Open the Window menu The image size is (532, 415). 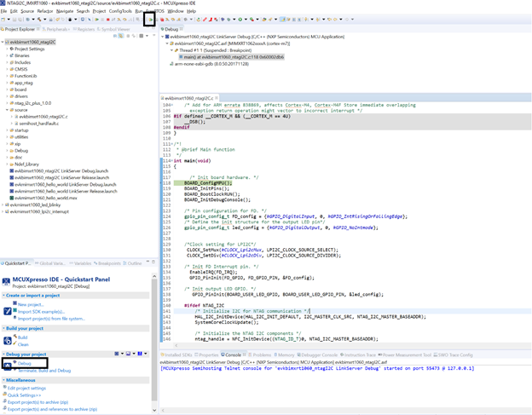(x=176, y=11)
